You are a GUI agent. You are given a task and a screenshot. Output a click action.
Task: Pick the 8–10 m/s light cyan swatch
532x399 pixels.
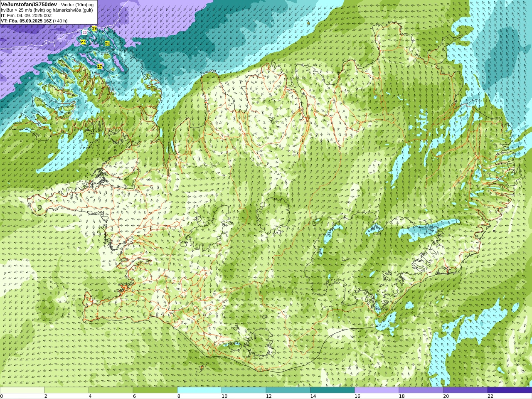pyautogui.click(x=199, y=390)
